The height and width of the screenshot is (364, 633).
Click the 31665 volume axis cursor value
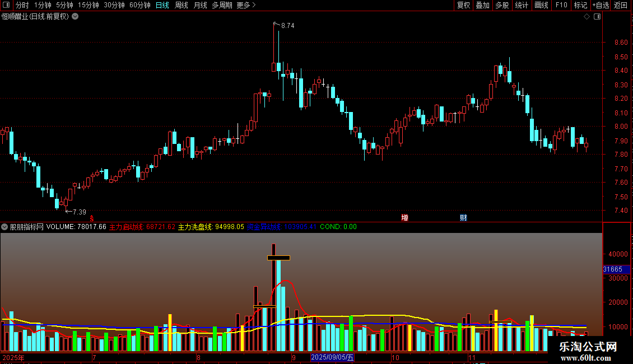613,269
